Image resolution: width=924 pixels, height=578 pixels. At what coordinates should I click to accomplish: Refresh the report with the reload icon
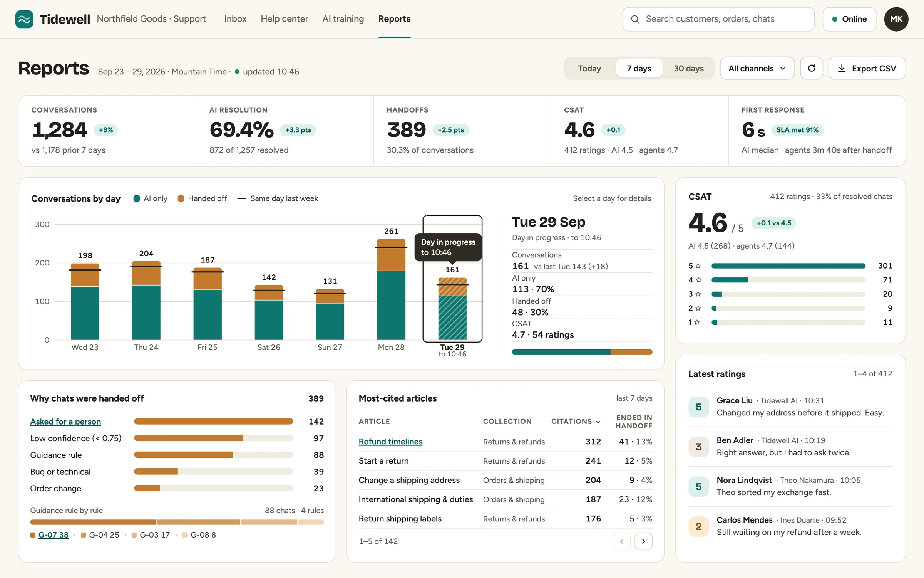tap(812, 68)
